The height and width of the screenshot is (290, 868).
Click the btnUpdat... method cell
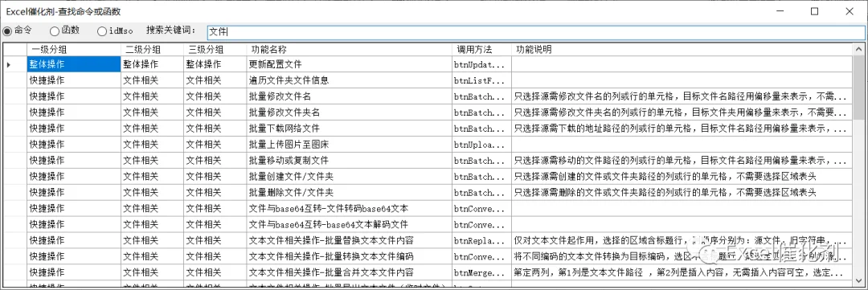coord(481,64)
